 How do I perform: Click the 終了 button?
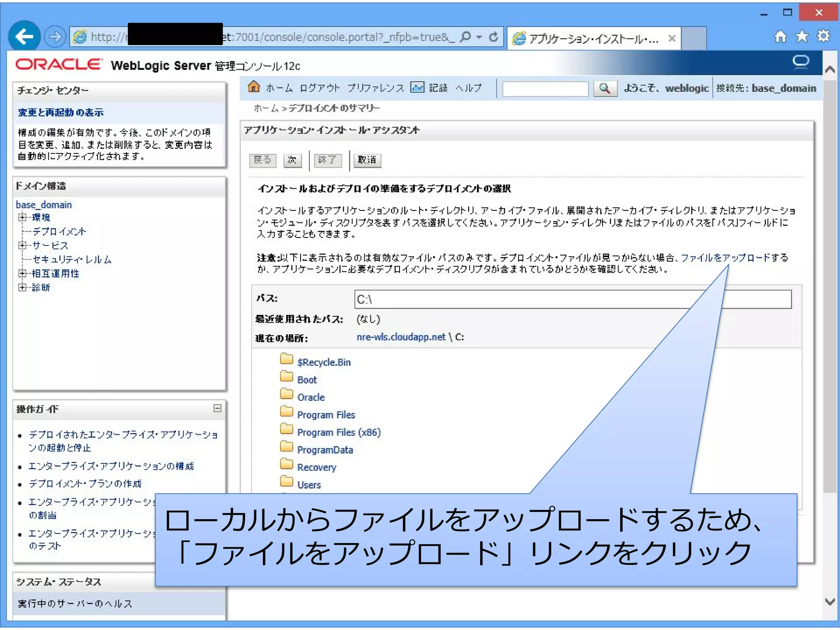point(327,160)
